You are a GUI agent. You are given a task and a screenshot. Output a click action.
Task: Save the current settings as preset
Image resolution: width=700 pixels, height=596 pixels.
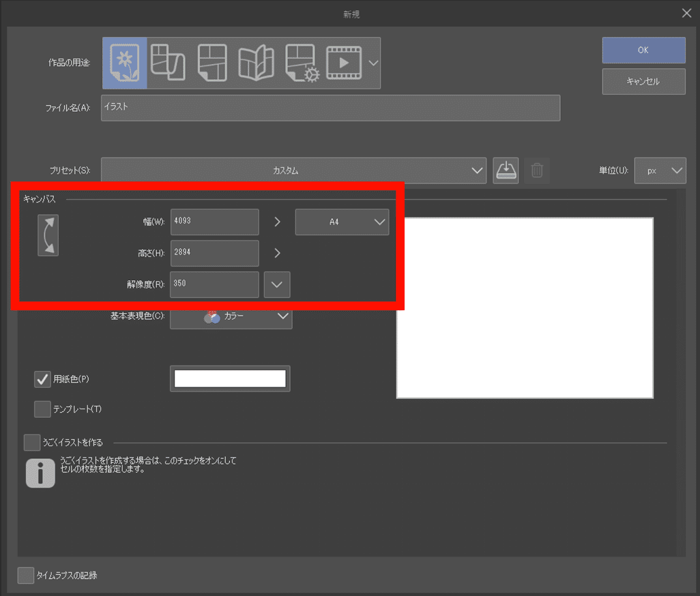click(x=506, y=170)
